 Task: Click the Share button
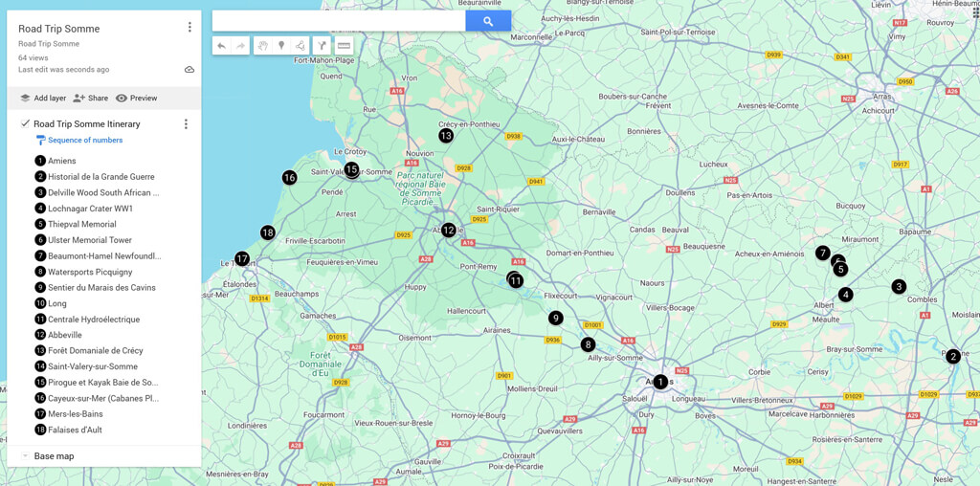click(x=90, y=99)
